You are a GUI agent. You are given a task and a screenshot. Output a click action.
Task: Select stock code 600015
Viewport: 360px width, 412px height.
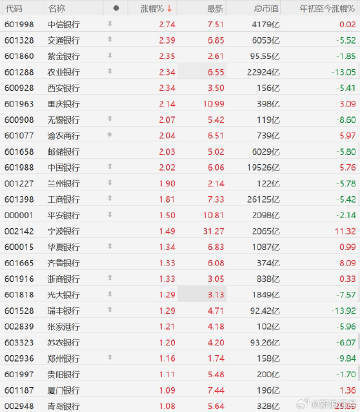tap(19, 247)
